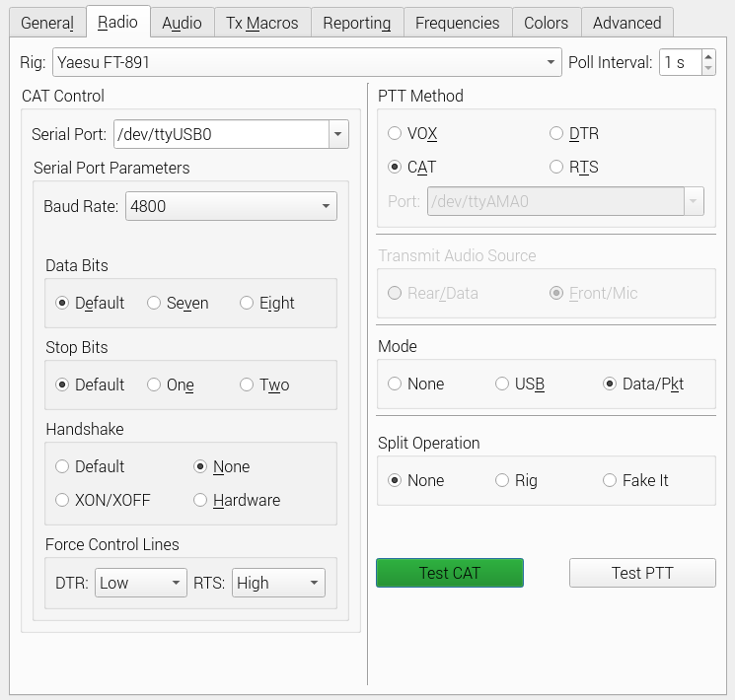Choose Hardware handshake option
The height and width of the screenshot is (700, 735).
(237, 500)
